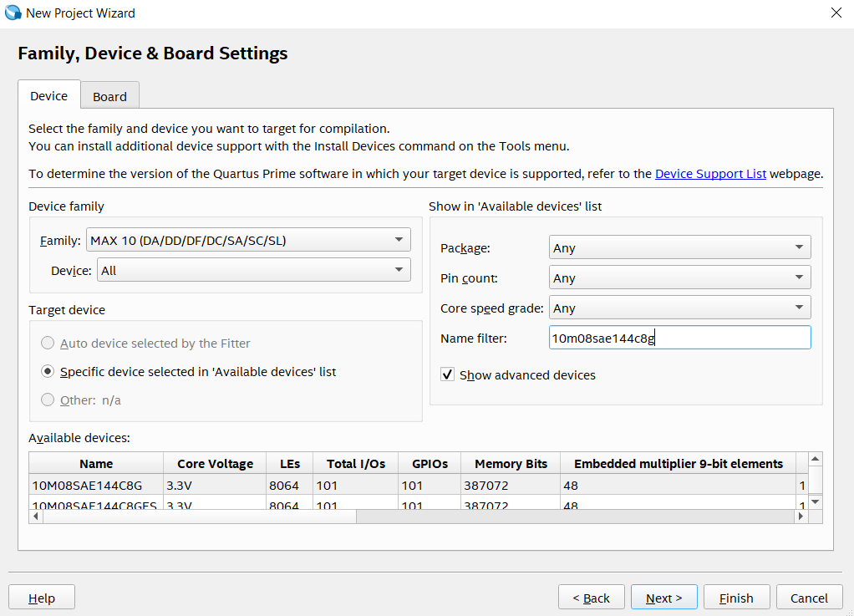Viewport: 854px width, 616px height.
Task: Click the Name column header
Action: 96,464
